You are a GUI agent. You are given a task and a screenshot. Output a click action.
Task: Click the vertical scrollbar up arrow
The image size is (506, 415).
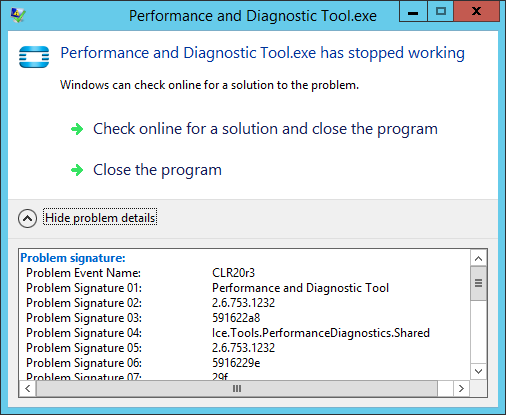[x=479, y=258]
